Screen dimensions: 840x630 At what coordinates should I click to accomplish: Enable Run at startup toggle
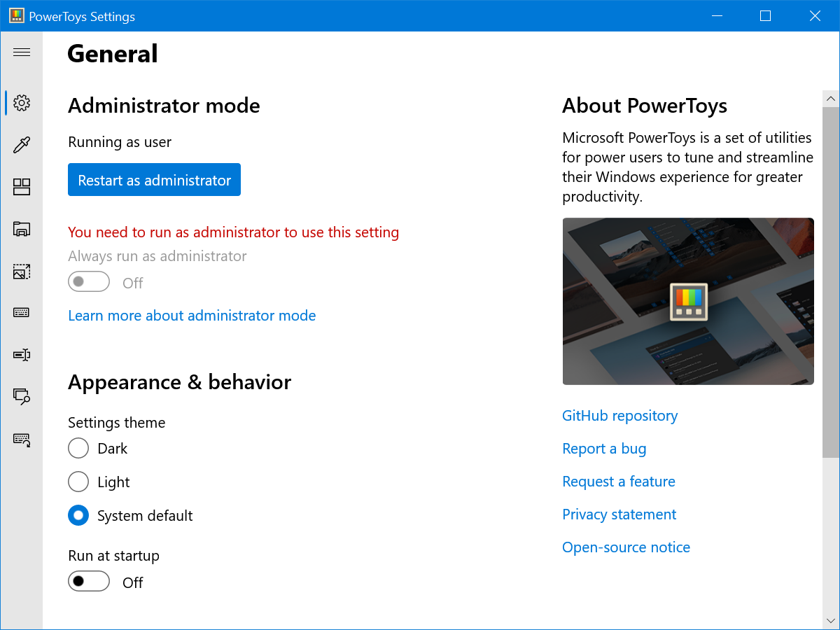click(x=89, y=581)
